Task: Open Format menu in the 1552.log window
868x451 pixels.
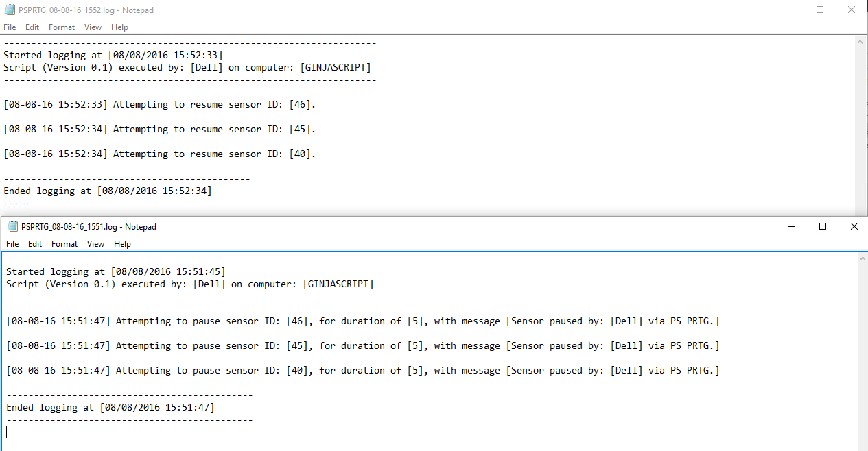Action: 62,27
